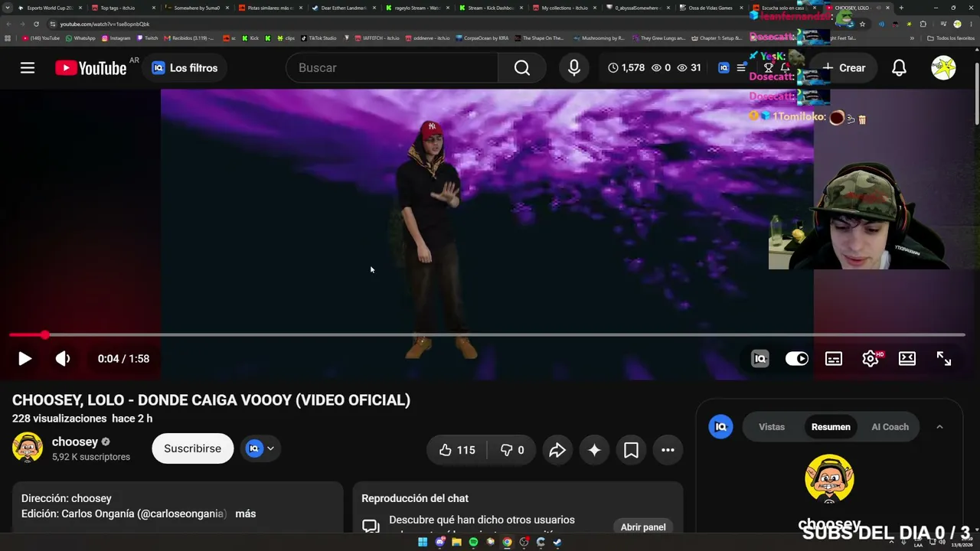This screenshot has width=980, height=551.
Task: Select the AI Coach tab
Action: click(x=890, y=427)
